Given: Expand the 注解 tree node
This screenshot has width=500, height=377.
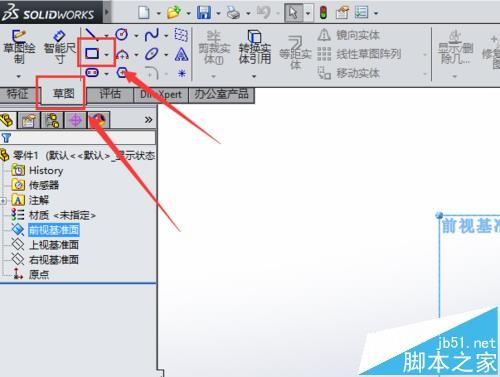Looking at the screenshot, I should pyautogui.click(x=3, y=201).
